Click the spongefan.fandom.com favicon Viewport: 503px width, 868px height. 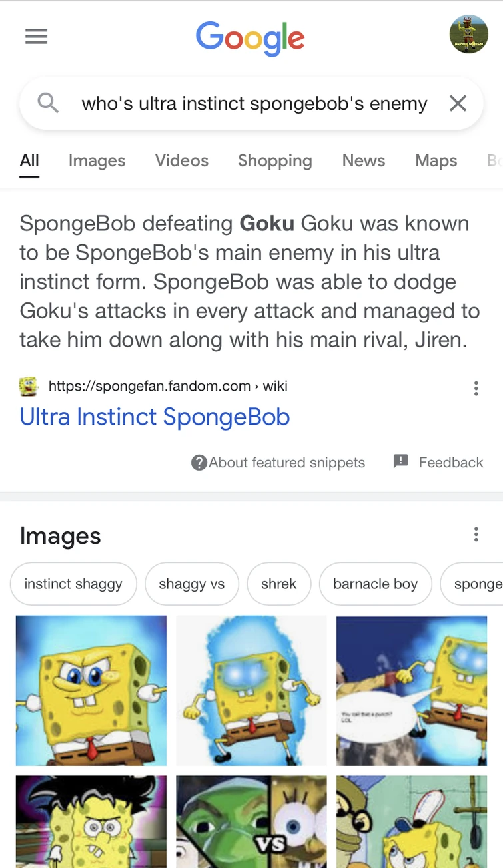click(28, 386)
